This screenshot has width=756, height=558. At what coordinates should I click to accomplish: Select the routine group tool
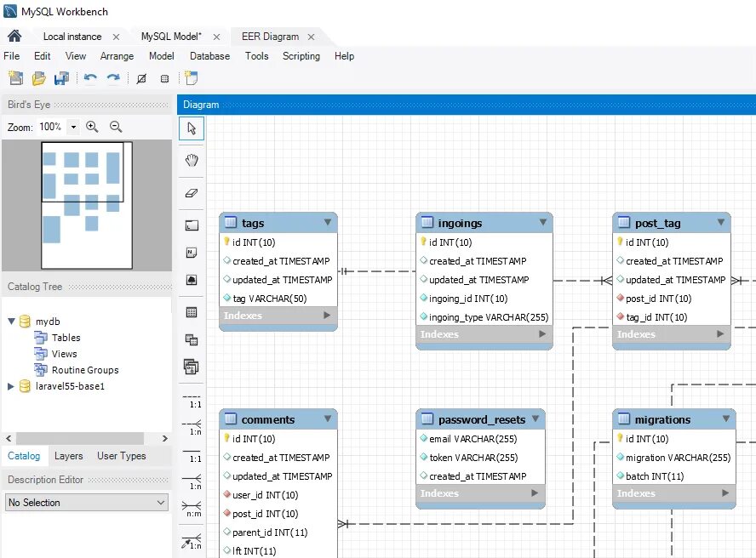point(192,367)
